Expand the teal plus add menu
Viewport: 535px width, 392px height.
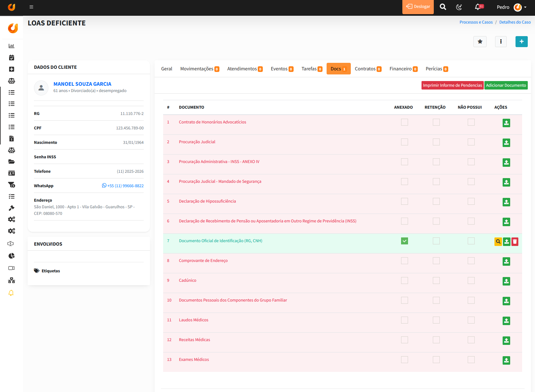coord(521,41)
